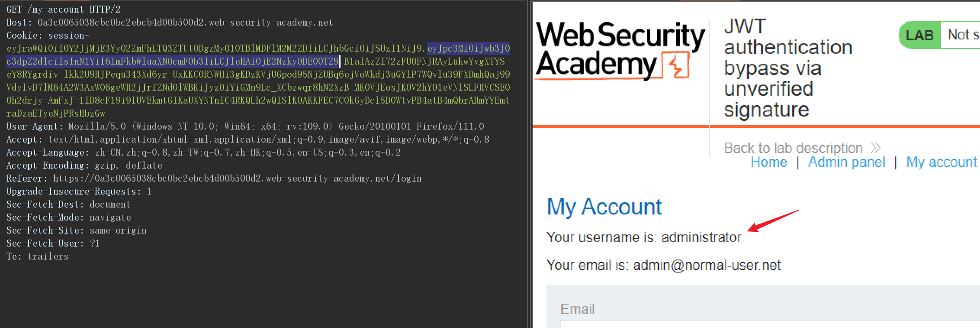This screenshot has width=980, height=328.
Task: Go to the Home page link
Action: [769, 162]
